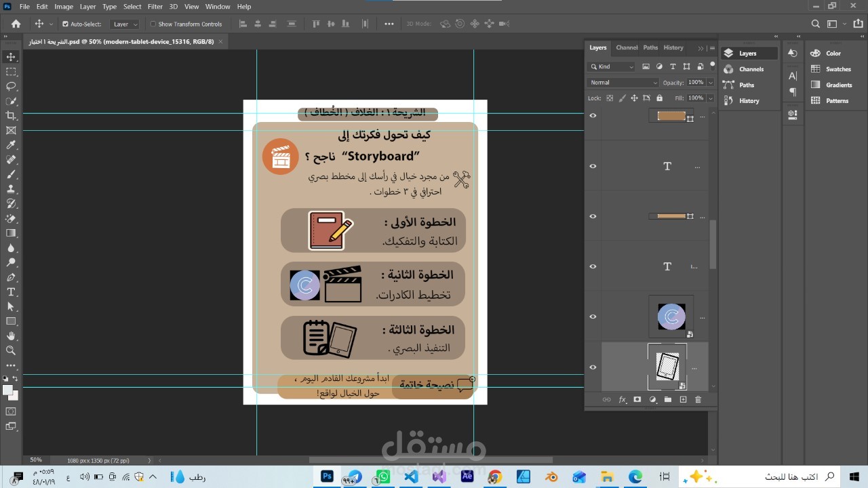Select the Hand tool
This screenshot has width=868, height=488.
(x=11, y=336)
